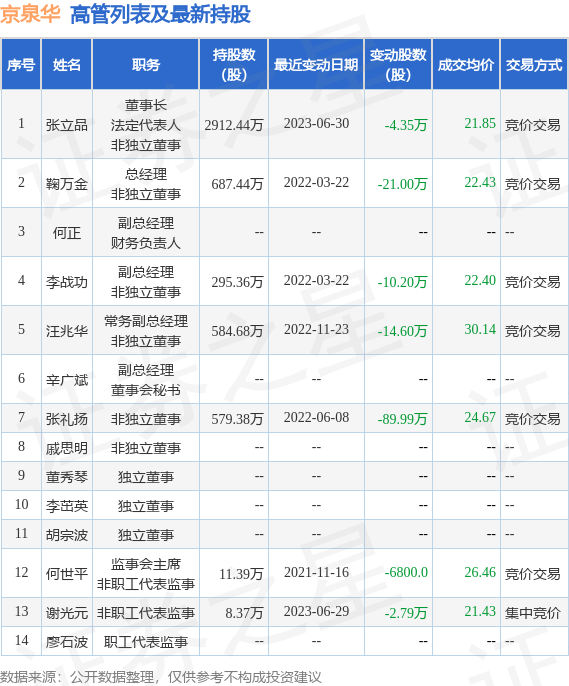Image resolution: width=569 pixels, height=686 pixels.
Task: Click the holding value 687.44万
Action: (237, 184)
